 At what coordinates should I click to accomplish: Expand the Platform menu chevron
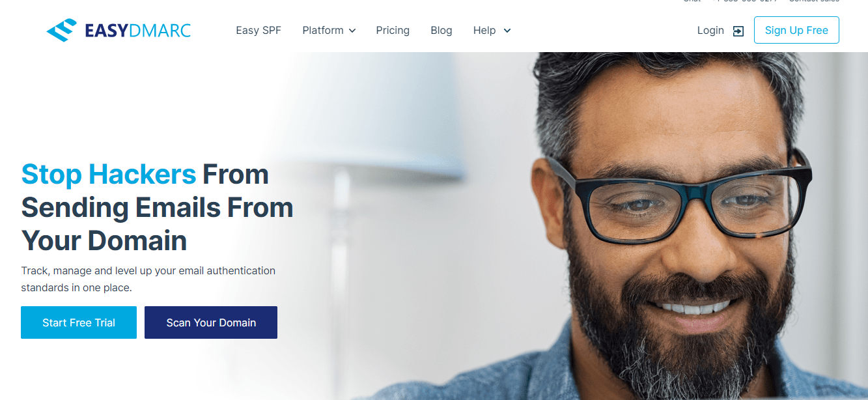pyautogui.click(x=352, y=31)
